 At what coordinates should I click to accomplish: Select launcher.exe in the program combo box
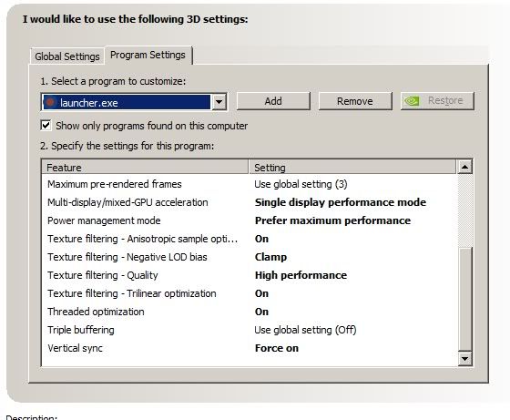click(127, 102)
